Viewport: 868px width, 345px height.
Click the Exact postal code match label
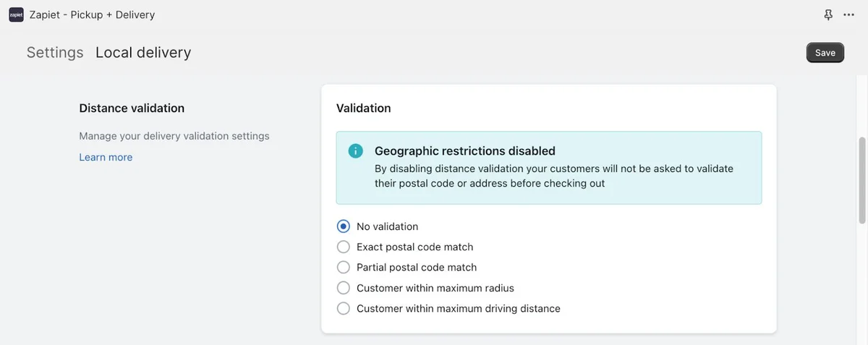pyautogui.click(x=415, y=247)
